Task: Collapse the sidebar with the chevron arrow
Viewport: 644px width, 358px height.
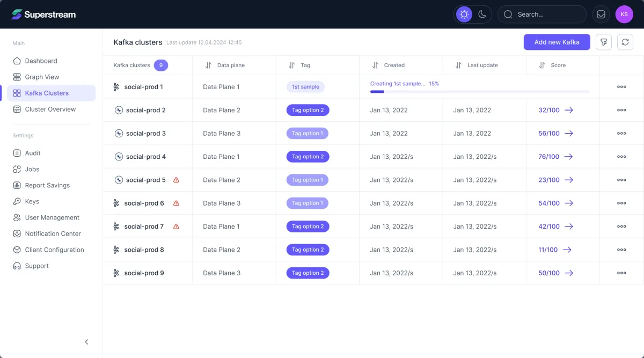Action: (x=86, y=342)
